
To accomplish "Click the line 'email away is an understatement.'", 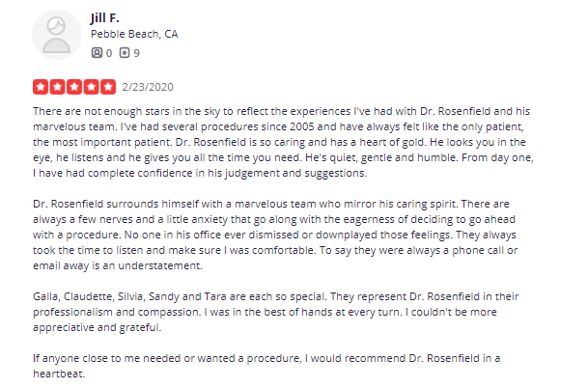I will pos(118,265).
